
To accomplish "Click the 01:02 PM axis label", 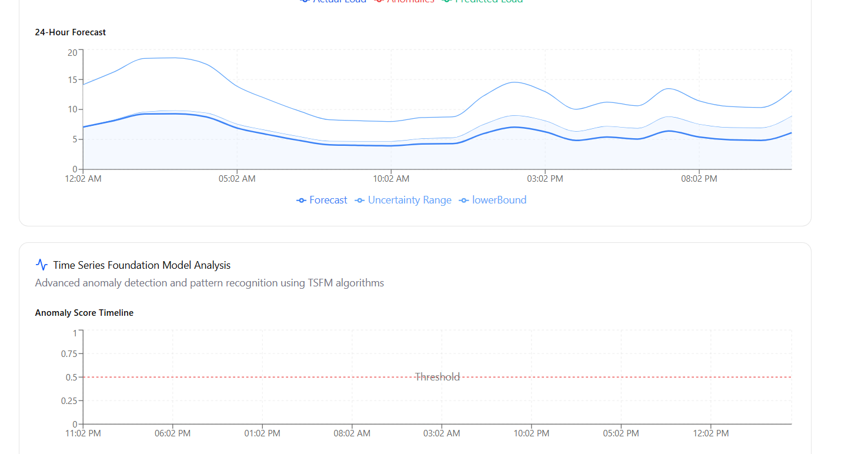I will tap(262, 433).
